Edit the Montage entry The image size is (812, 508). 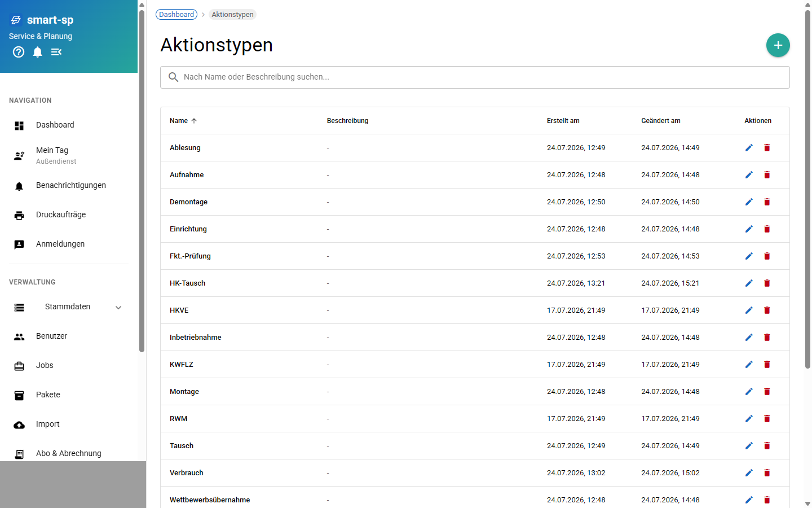click(749, 392)
